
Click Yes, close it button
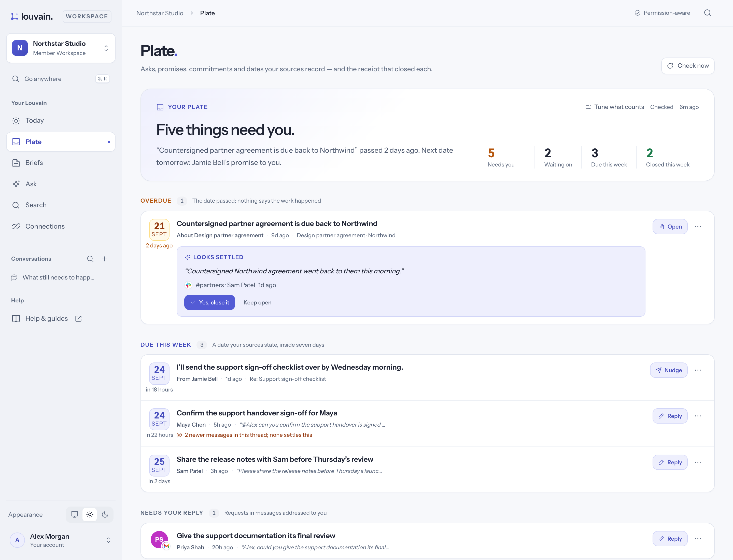[x=210, y=302]
